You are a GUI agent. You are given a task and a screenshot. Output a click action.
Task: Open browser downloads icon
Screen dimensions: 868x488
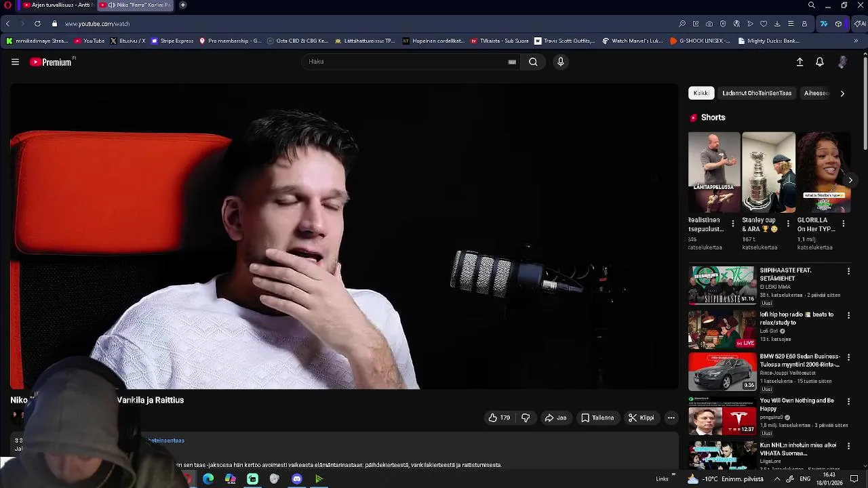(777, 24)
